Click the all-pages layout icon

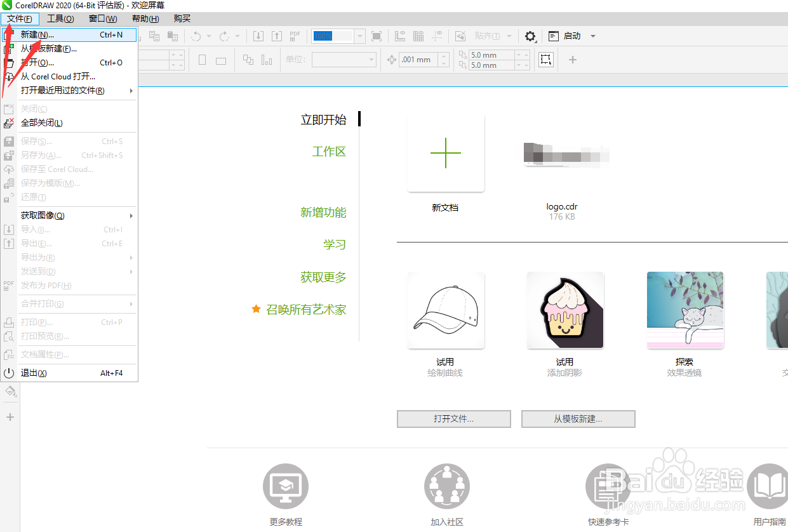coord(248,60)
